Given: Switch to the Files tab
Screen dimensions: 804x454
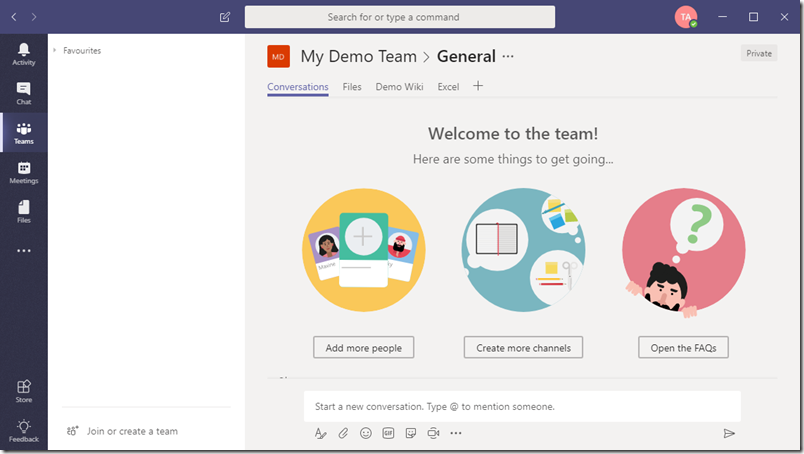Looking at the screenshot, I should pyautogui.click(x=352, y=87).
